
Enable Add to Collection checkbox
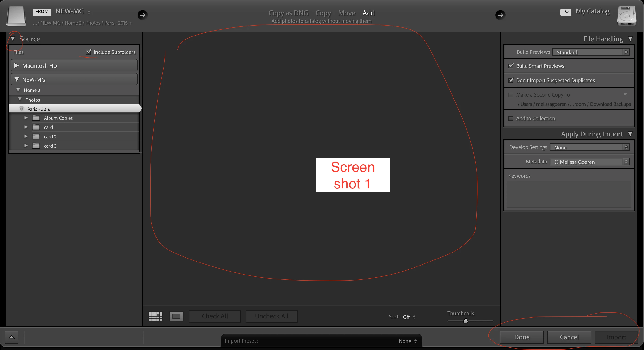(511, 118)
